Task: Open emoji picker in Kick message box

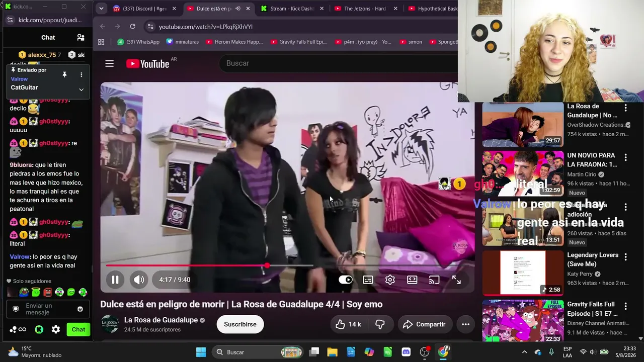Action: [80, 309]
